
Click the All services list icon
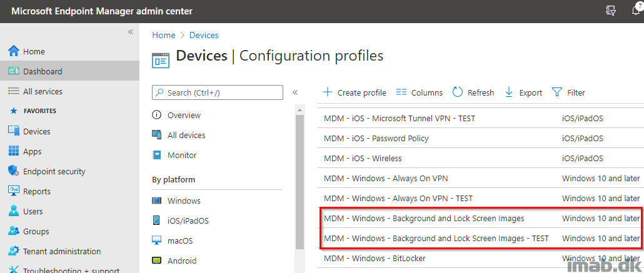[x=14, y=91]
